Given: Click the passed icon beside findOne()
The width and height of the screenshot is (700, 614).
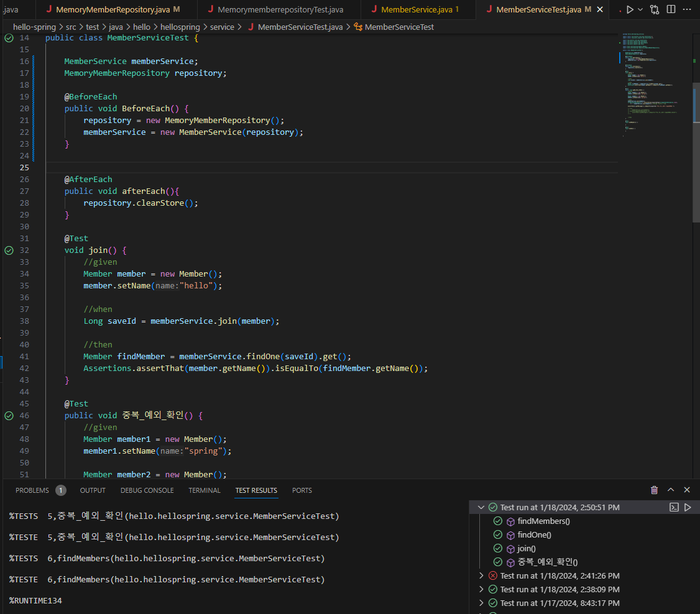Looking at the screenshot, I should coord(498,535).
